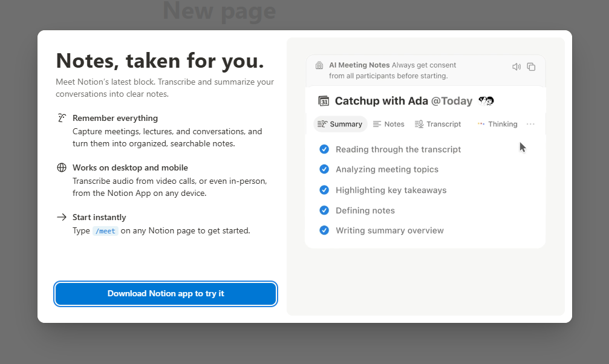
Task: Click the Remember everything scribble icon
Action: (62, 118)
